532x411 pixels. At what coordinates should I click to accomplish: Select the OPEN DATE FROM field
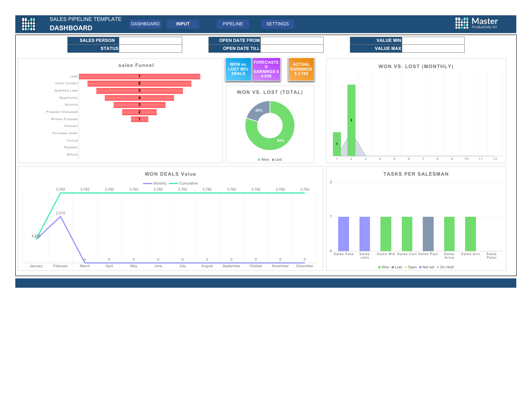pos(292,41)
